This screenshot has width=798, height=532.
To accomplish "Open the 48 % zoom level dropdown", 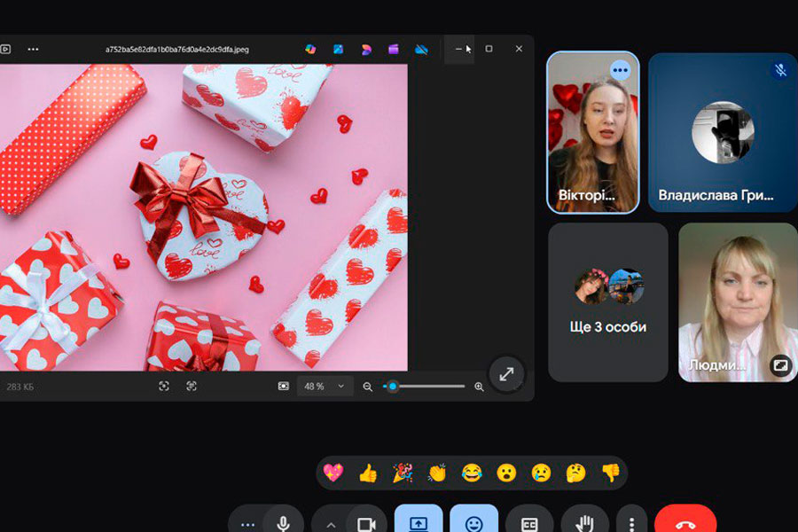I will (x=325, y=387).
